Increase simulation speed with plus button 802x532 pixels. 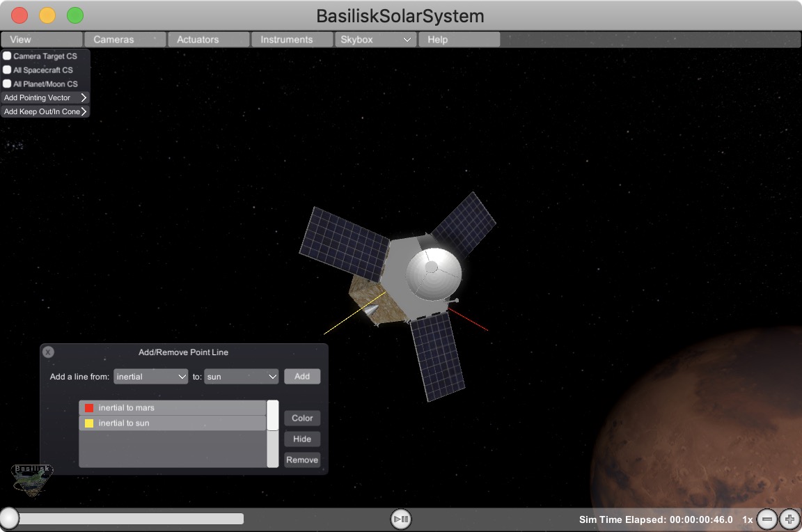(x=789, y=519)
